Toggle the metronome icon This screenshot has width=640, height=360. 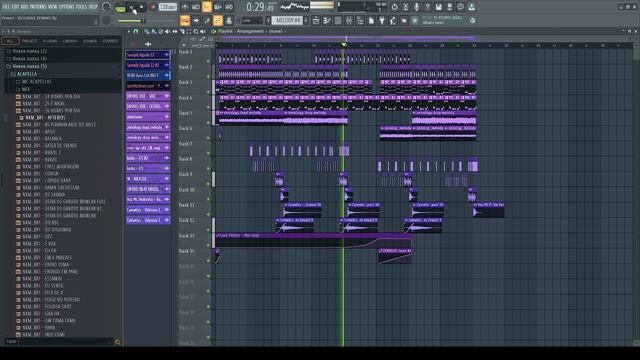point(185,7)
